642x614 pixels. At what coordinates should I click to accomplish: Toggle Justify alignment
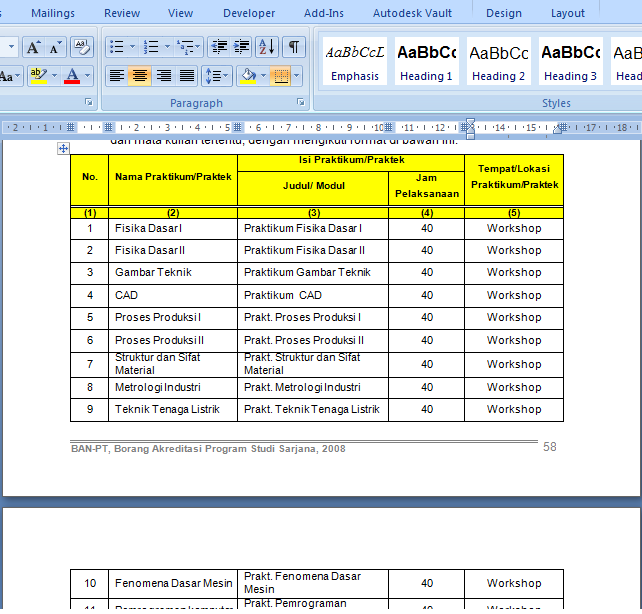(x=187, y=76)
